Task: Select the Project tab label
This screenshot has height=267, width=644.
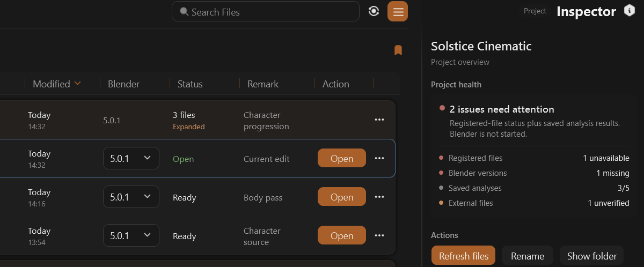Action: click(x=535, y=11)
